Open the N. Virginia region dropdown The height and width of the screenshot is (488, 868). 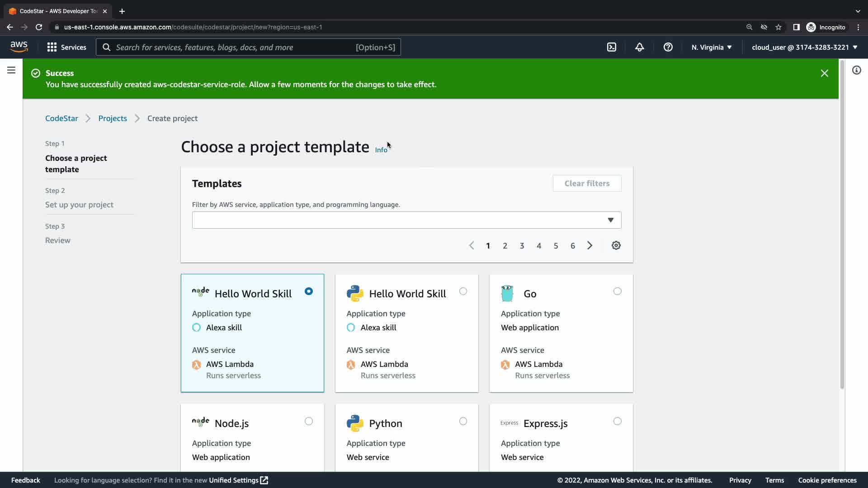click(711, 47)
